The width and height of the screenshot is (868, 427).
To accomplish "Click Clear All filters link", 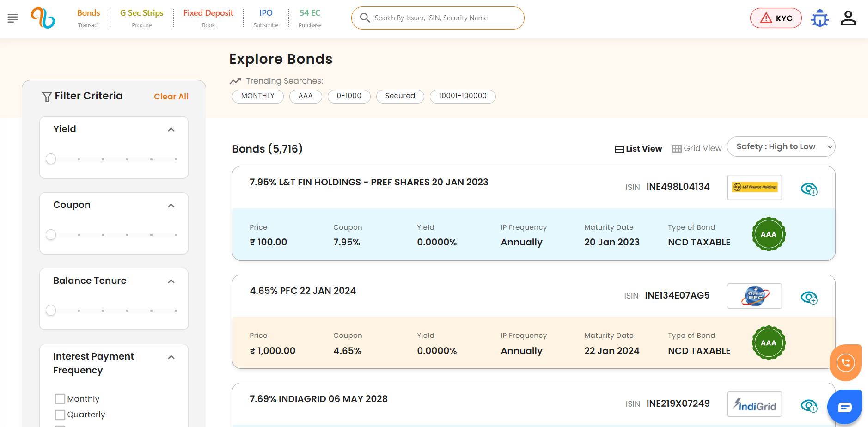I will tap(171, 97).
